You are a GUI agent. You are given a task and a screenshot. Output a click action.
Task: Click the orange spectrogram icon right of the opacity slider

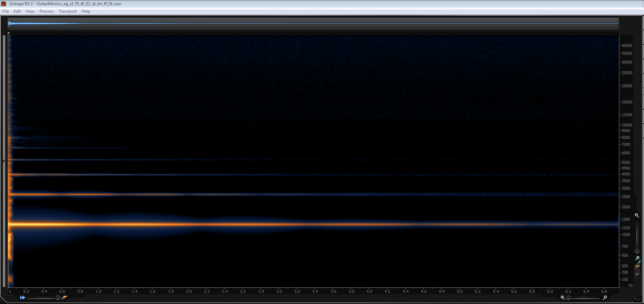pyautogui.click(x=64, y=298)
